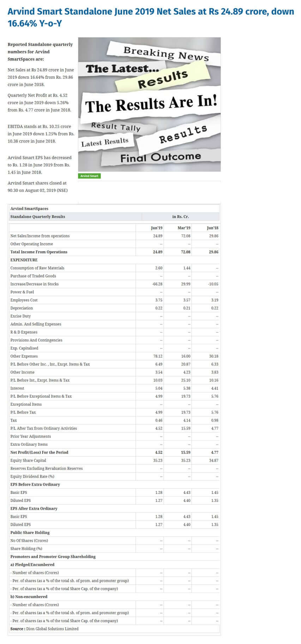Click the Increase/Decrease in Stocks label

[35, 284]
